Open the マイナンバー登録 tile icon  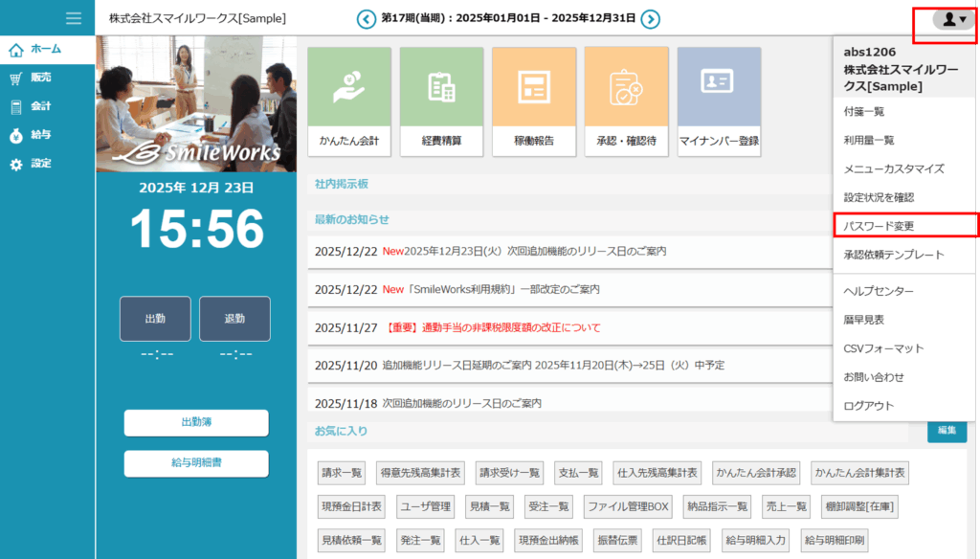[719, 87]
